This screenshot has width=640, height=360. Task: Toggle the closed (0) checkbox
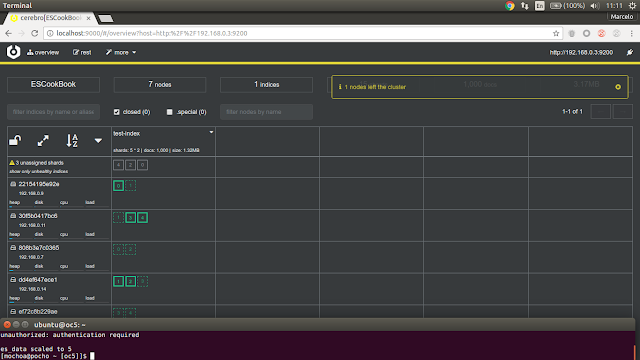tap(117, 112)
